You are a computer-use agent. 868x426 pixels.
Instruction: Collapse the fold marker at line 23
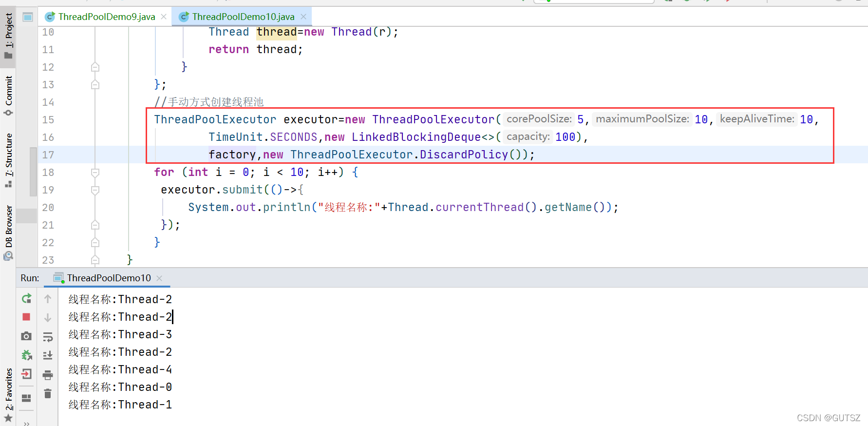tap(95, 260)
